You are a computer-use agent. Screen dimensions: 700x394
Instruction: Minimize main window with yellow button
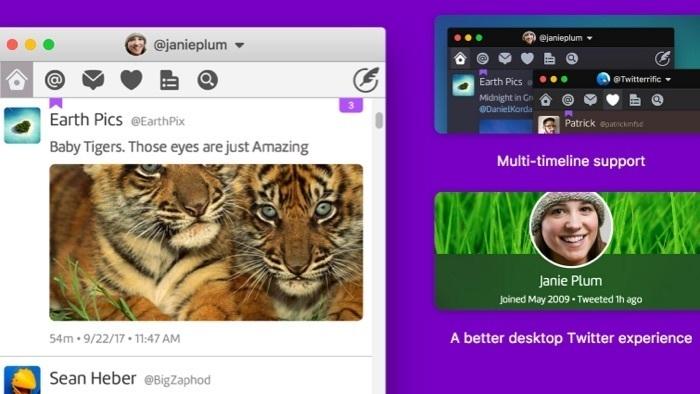pyautogui.click(x=30, y=45)
